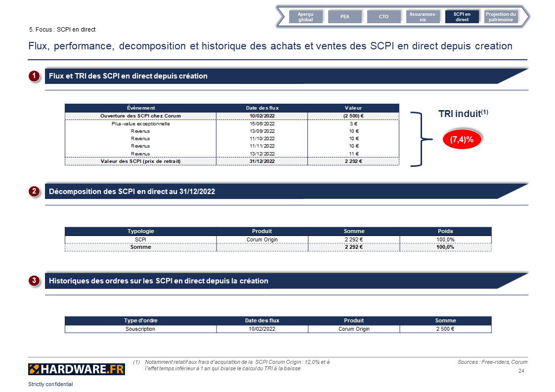Viewport: 555px width, 392px height.
Task: Click the page number 24
Action: (521, 371)
